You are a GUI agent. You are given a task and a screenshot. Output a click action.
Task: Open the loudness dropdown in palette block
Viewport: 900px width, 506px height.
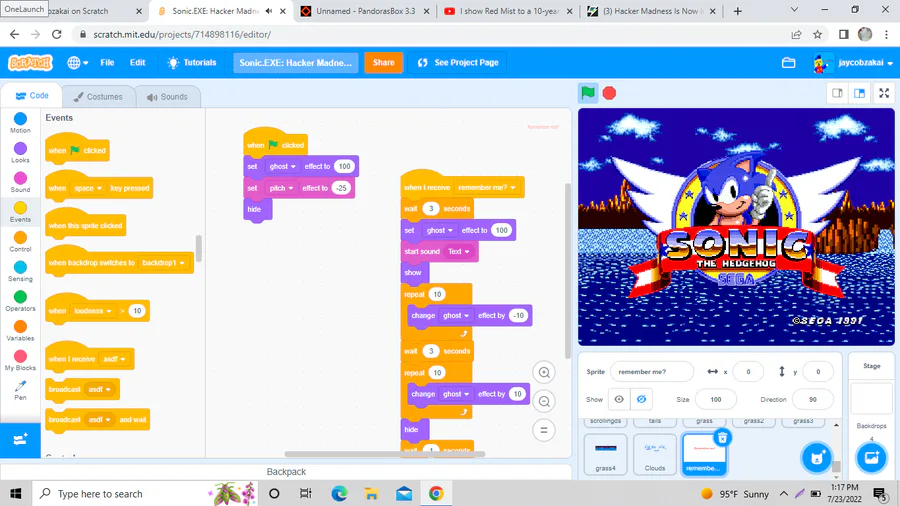(92, 311)
